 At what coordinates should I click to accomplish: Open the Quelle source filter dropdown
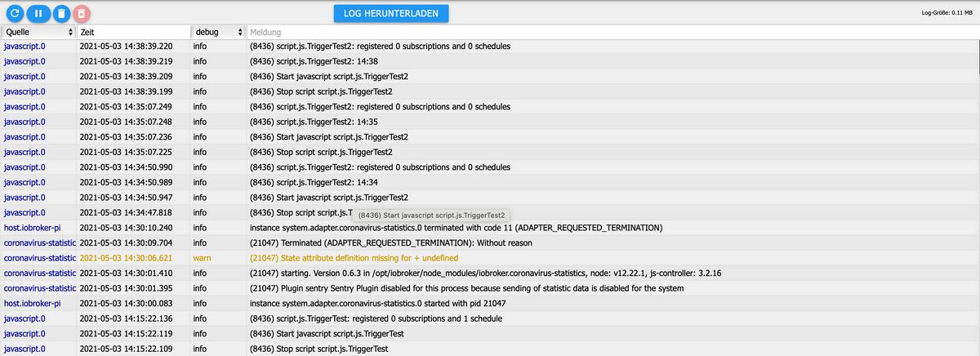[x=38, y=32]
